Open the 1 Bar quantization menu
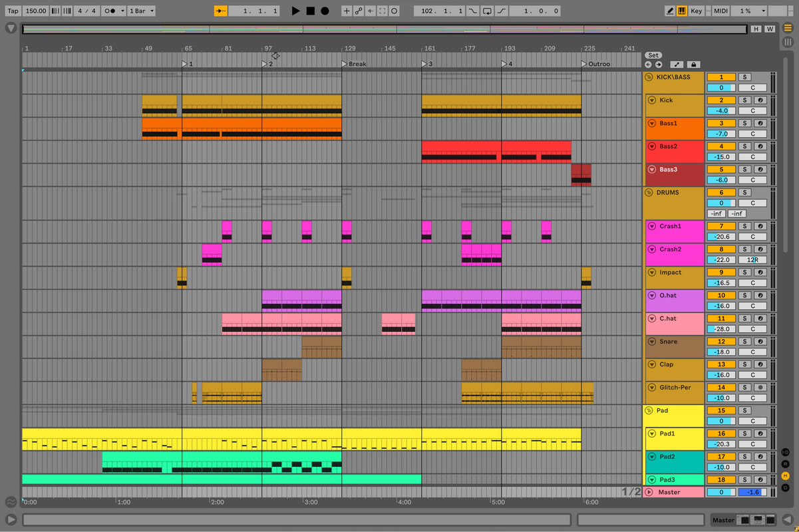Image resolution: width=799 pixels, height=532 pixels. point(141,11)
